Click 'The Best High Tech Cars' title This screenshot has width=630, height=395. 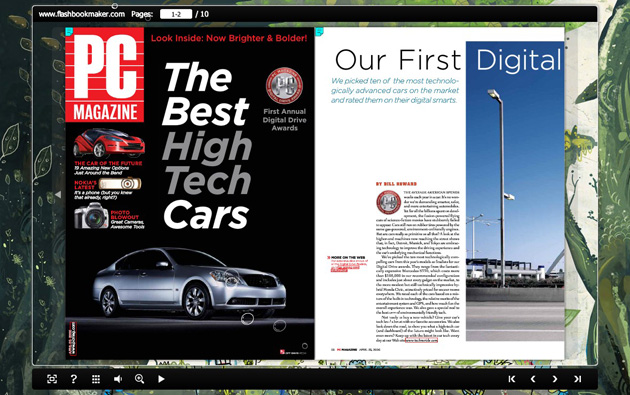(x=207, y=145)
